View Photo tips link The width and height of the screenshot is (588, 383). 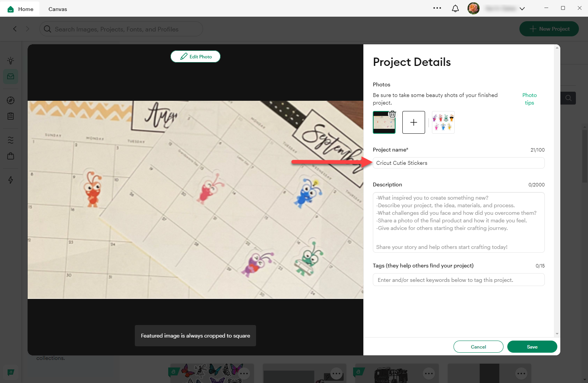tap(529, 98)
